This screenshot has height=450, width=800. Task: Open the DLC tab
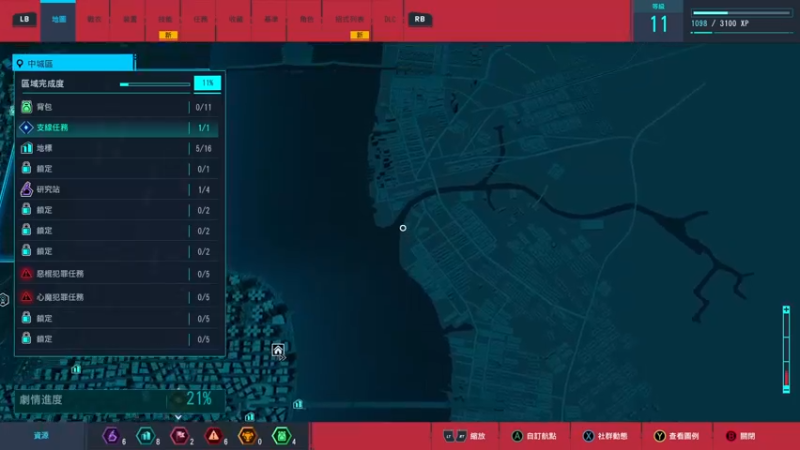pyautogui.click(x=390, y=19)
